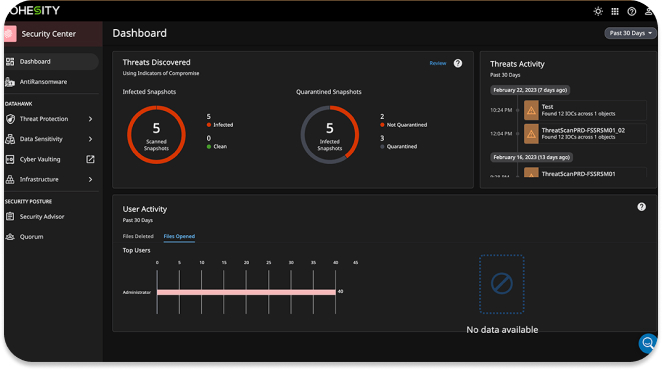Select Dashboard in the sidebar

[x=52, y=62]
